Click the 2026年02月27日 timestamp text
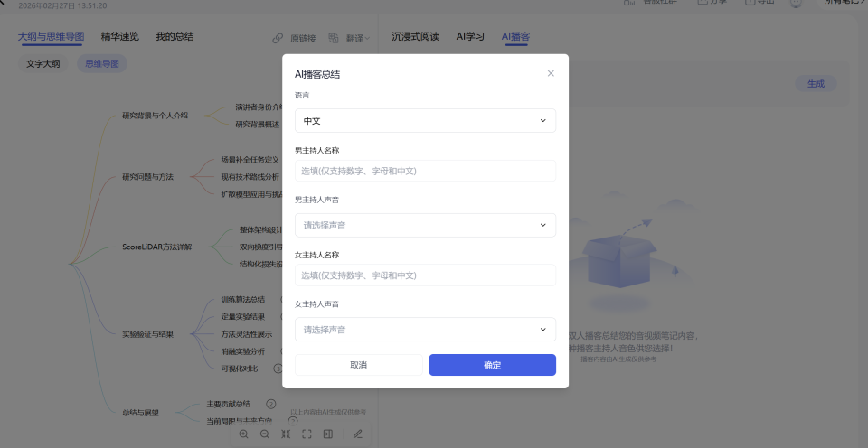 point(62,5)
